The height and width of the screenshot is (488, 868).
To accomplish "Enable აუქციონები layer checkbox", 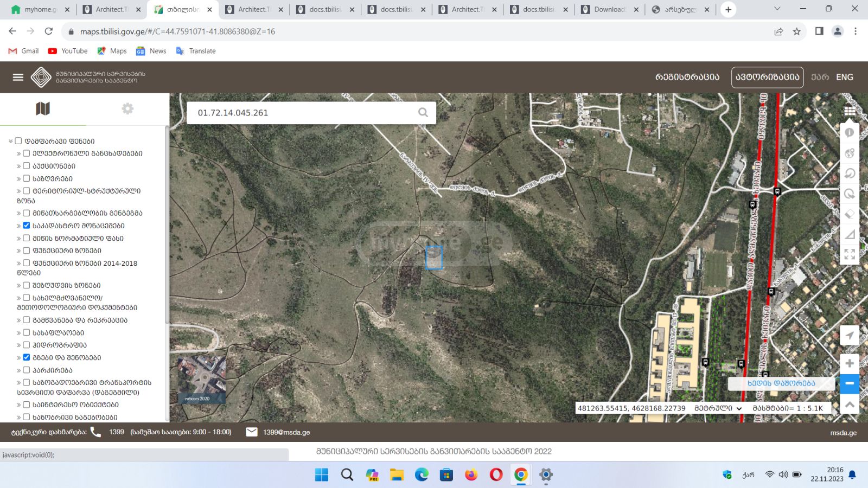I will tap(26, 166).
